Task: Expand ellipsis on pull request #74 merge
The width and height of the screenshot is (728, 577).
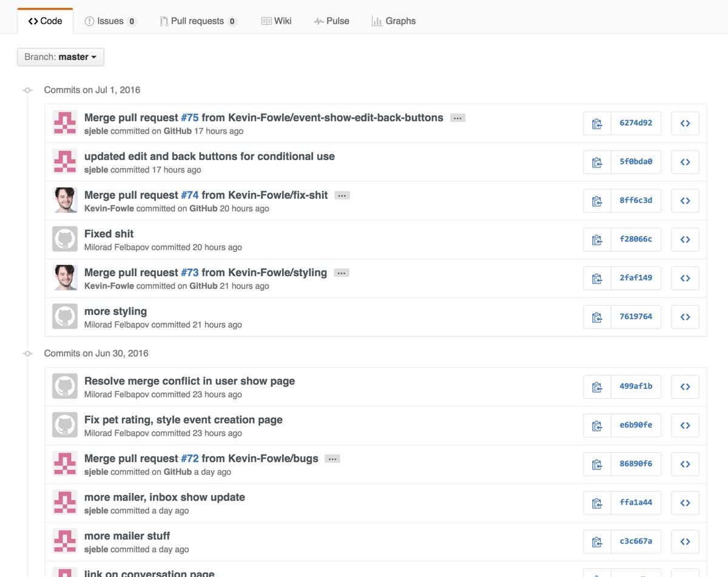Action: [342, 195]
